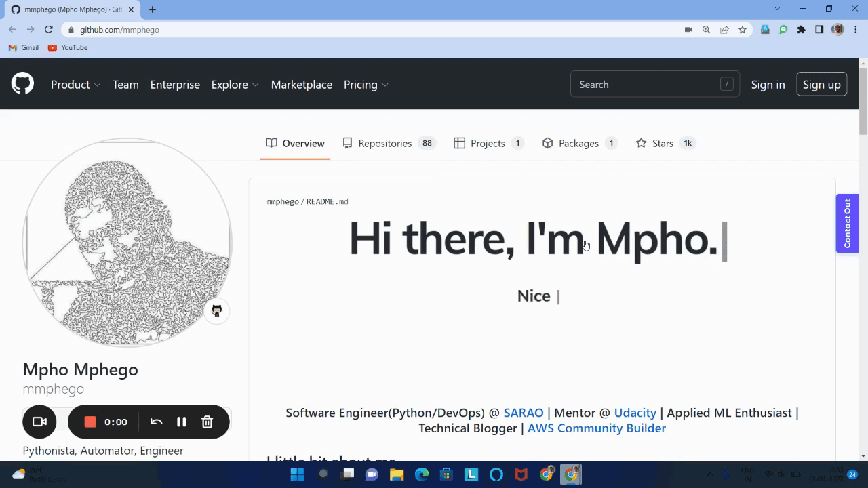Open the SARAO link in README
The image size is (868, 488).
click(524, 413)
